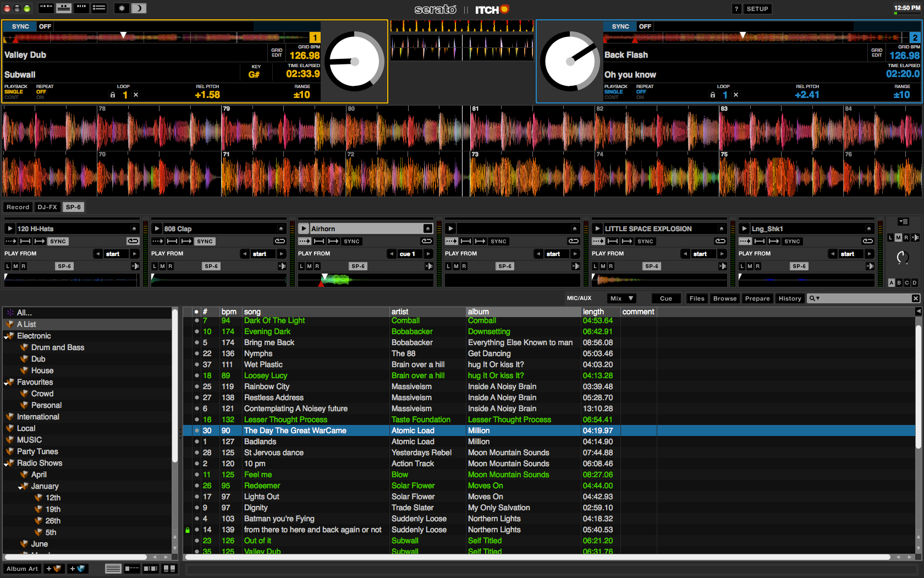This screenshot has width=924, height=578.
Task: Open the Record tab
Action: (18, 207)
